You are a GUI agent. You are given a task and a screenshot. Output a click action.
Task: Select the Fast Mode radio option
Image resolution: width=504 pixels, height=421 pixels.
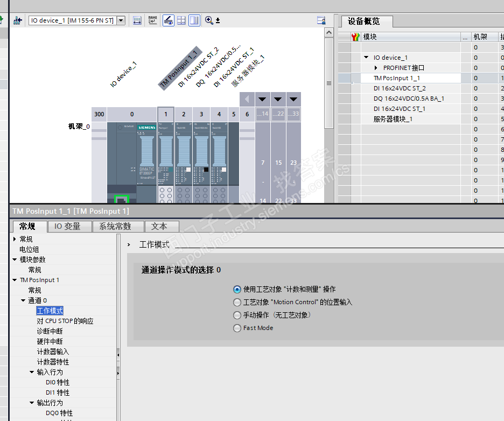(x=237, y=328)
